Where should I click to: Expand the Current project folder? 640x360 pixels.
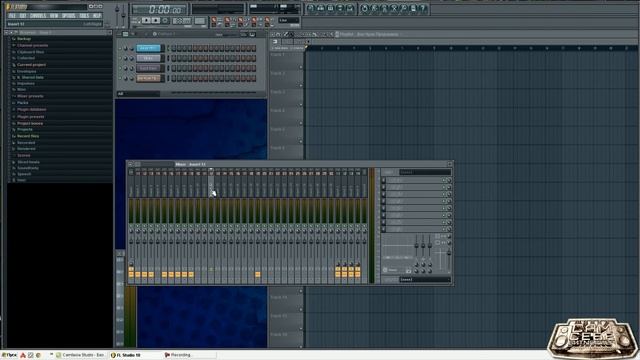(x=31, y=64)
